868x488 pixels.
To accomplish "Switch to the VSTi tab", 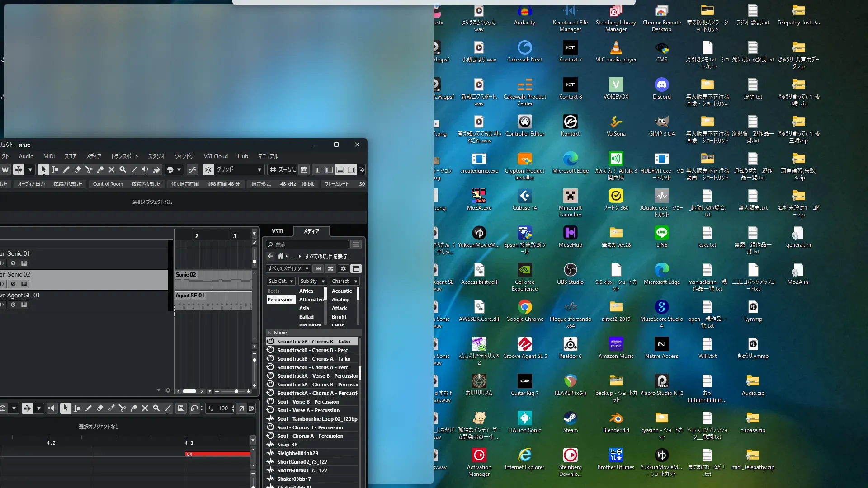I will 278,231.
